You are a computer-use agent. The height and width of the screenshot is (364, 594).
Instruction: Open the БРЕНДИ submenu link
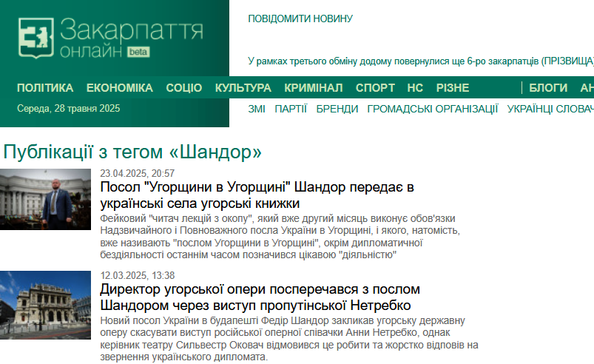tap(337, 109)
